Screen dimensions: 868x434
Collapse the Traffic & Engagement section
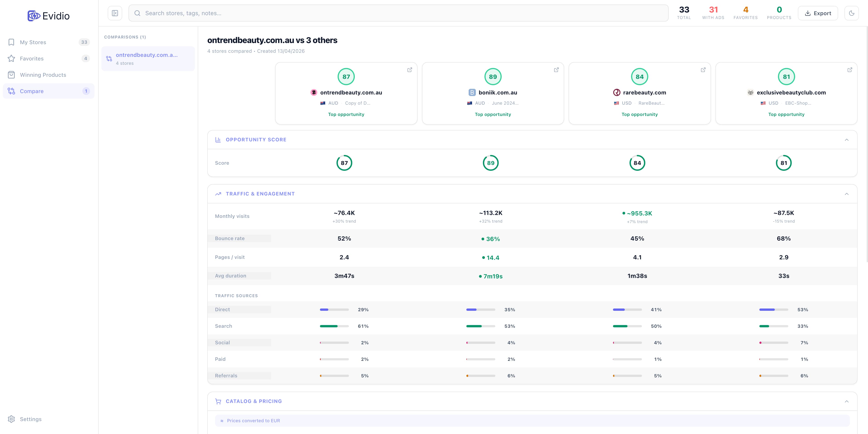pos(847,194)
